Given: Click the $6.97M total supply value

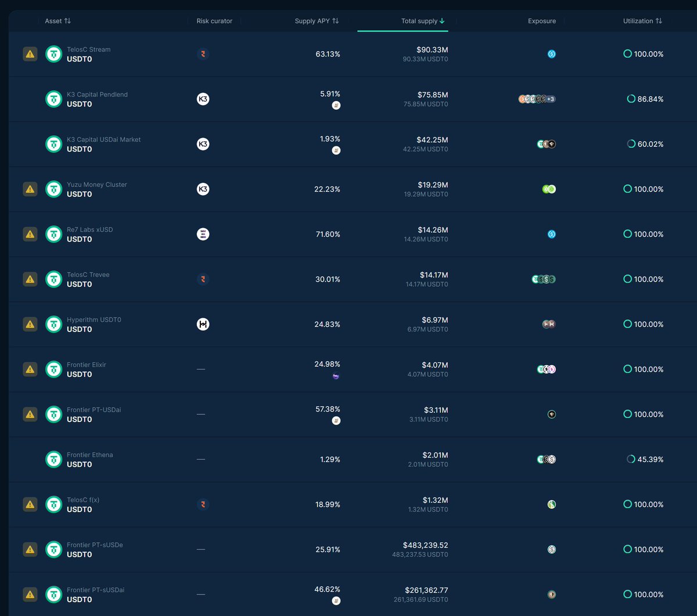Looking at the screenshot, I should (x=435, y=320).
